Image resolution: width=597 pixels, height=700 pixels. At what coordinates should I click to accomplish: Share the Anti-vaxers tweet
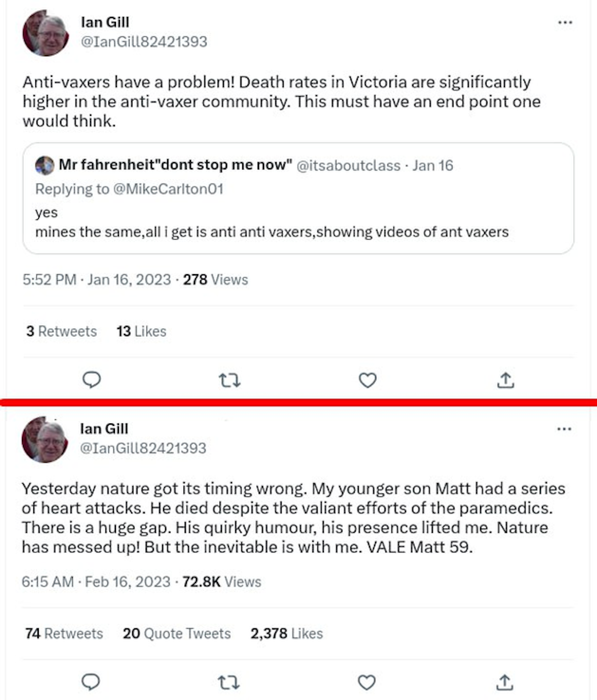click(x=505, y=381)
